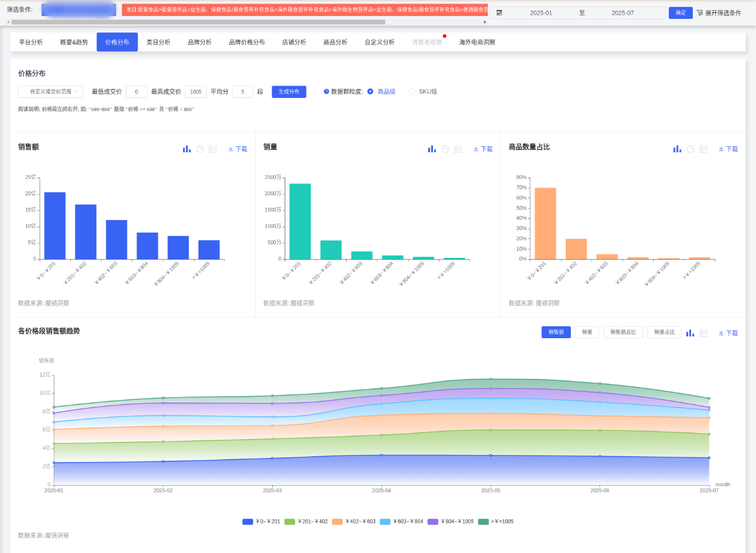Show 商品数量占比 data table view
The image size is (756, 553).
[703, 149]
